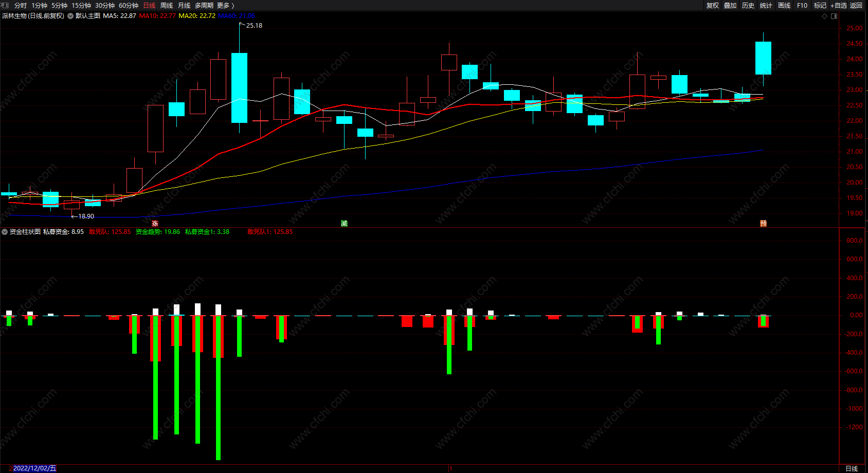The image size is (868, 473).
Task: Click the 敢死队1: 125.85 value
Action: (270, 232)
